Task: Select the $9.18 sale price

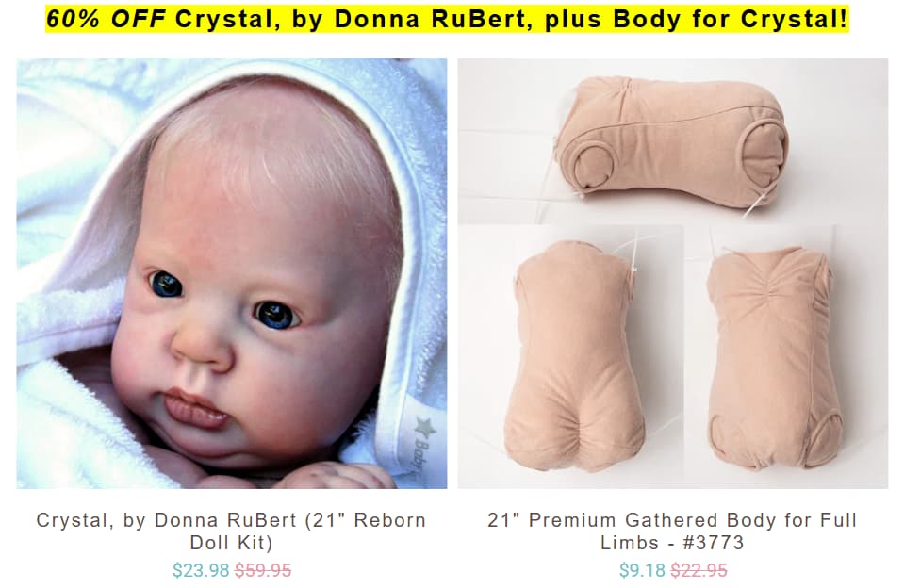Action: pos(642,570)
